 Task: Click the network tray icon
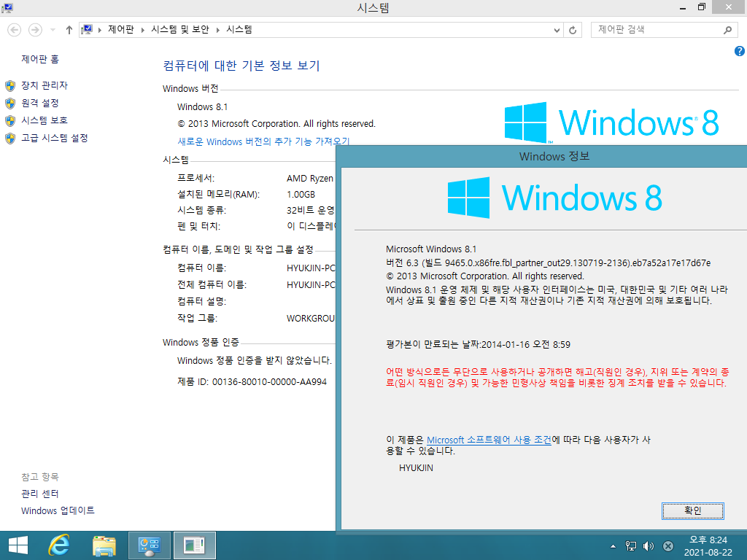click(631, 546)
